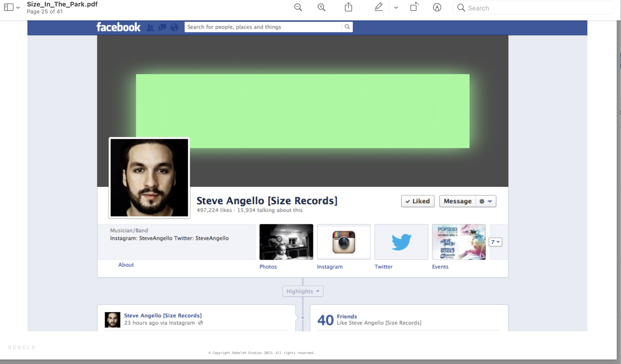
Task: Select the markup pen highlight tool
Action: click(378, 7)
